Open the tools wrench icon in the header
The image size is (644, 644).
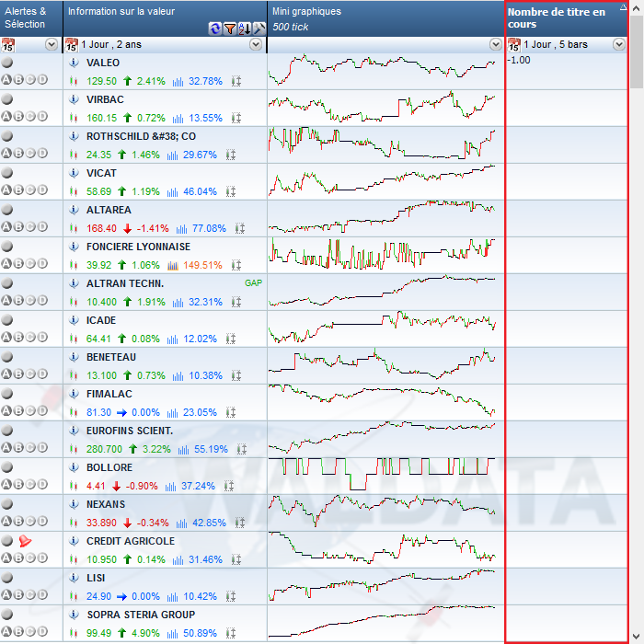pyautogui.click(x=259, y=29)
